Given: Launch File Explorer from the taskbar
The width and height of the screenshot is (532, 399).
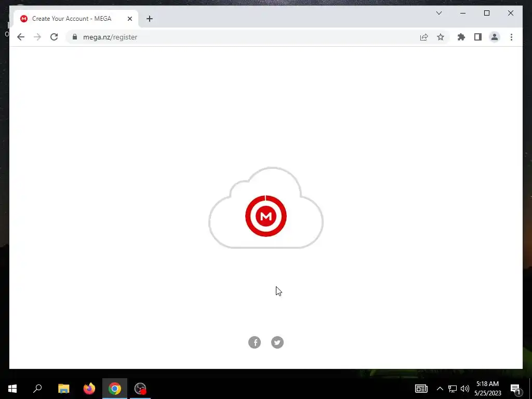Looking at the screenshot, I should pyautogui.click(x=63, y=389).
